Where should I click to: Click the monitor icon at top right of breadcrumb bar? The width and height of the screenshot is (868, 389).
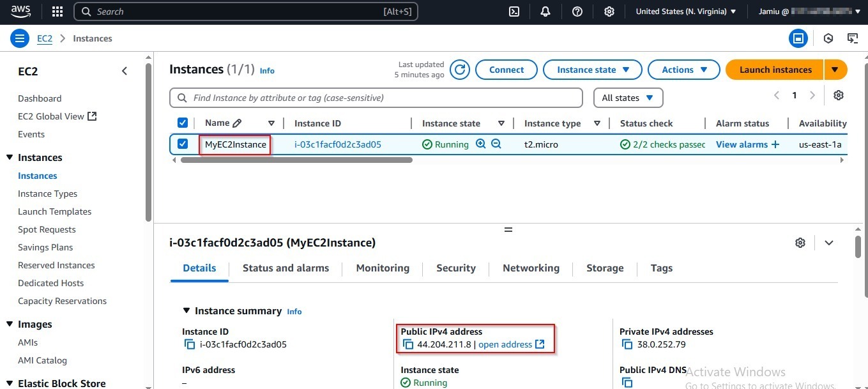pos(853,38)
